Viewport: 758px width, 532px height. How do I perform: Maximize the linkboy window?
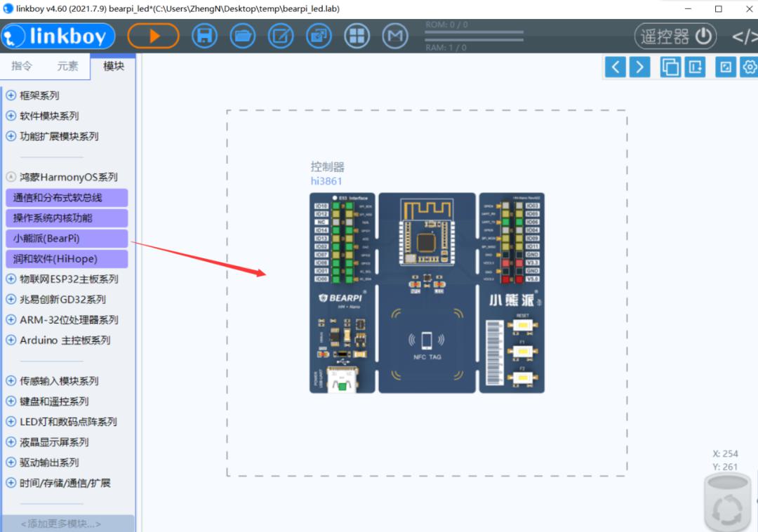(x=719, y=8)
